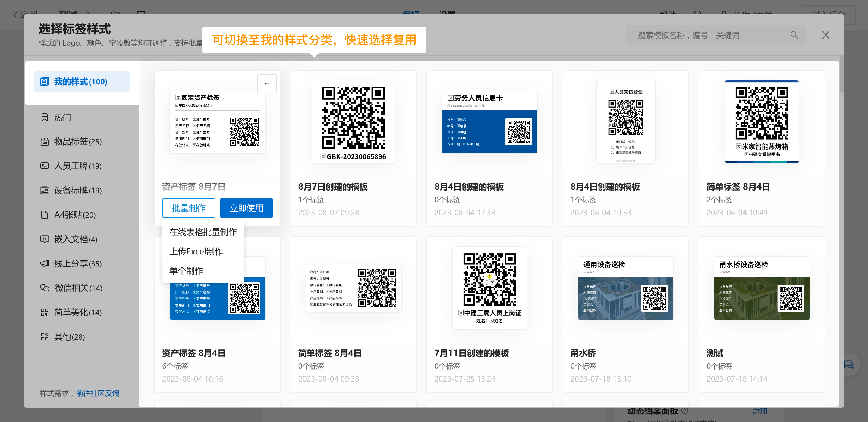The height and width of the screenshot is (422, 868).
Task: Click timestamp 2023-08-04 10:53
Action: 601,213
